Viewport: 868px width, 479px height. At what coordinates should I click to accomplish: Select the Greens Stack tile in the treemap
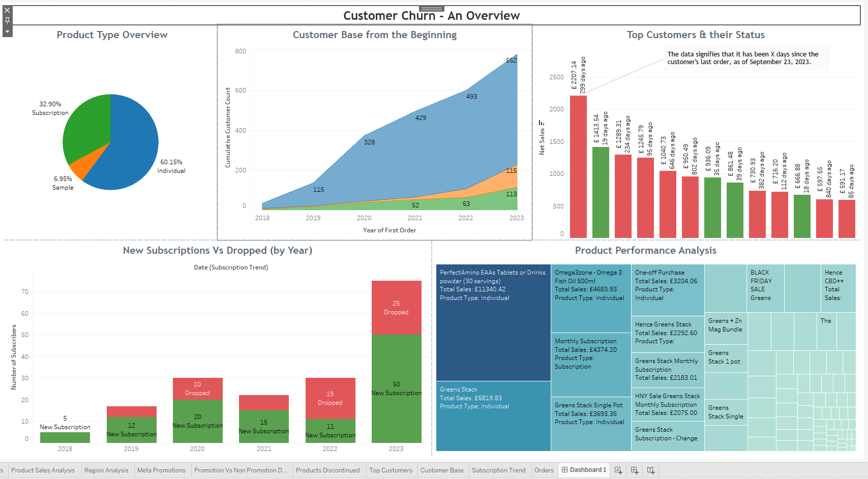[492, 417]
